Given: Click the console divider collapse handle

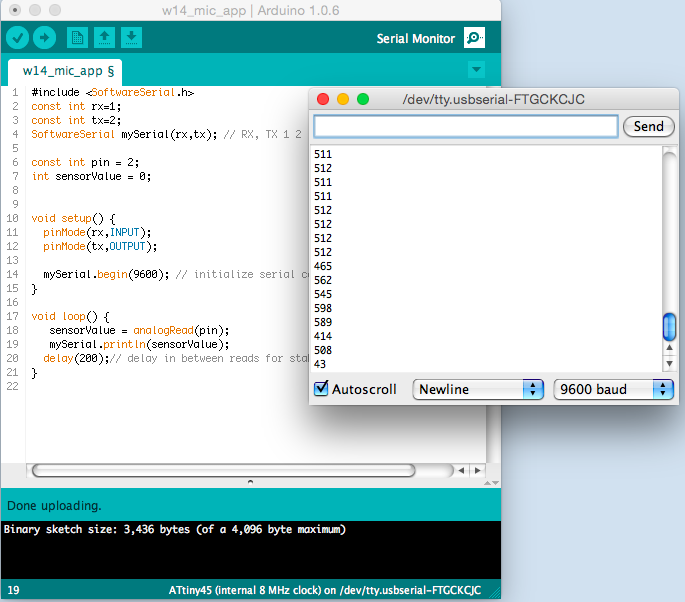Looking at the screenshot, I should click(x=250, y=482).
